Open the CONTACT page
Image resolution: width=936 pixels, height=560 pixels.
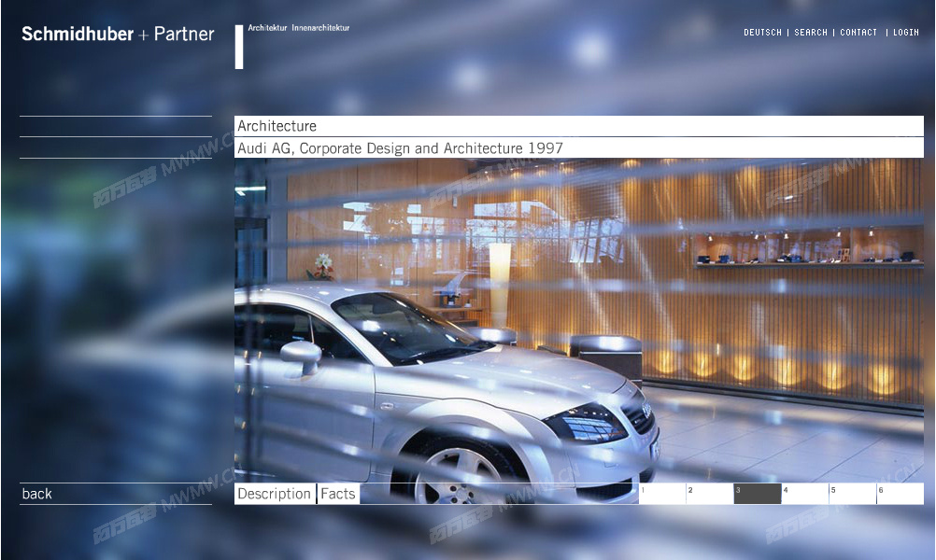(858, 33)
